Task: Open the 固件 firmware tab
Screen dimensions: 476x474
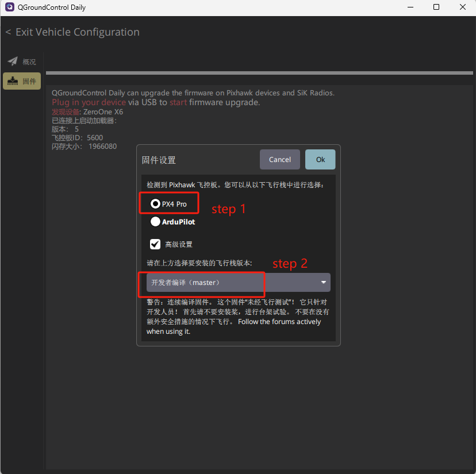Action: pyautogui.click(x=22, y=81)
